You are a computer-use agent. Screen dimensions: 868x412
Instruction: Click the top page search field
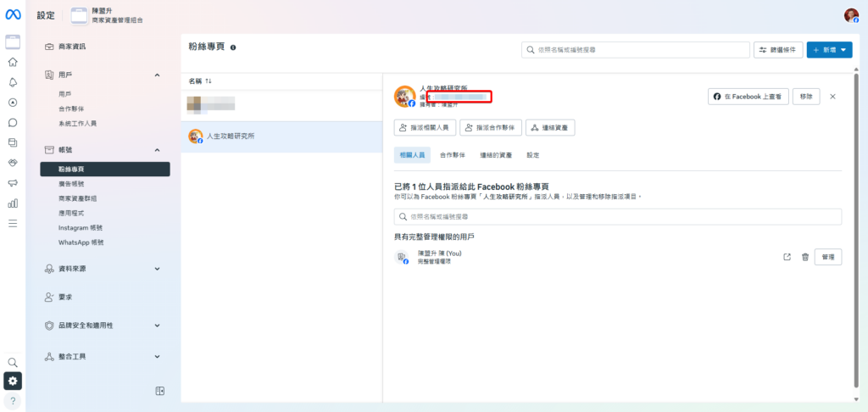pos(634,50)
